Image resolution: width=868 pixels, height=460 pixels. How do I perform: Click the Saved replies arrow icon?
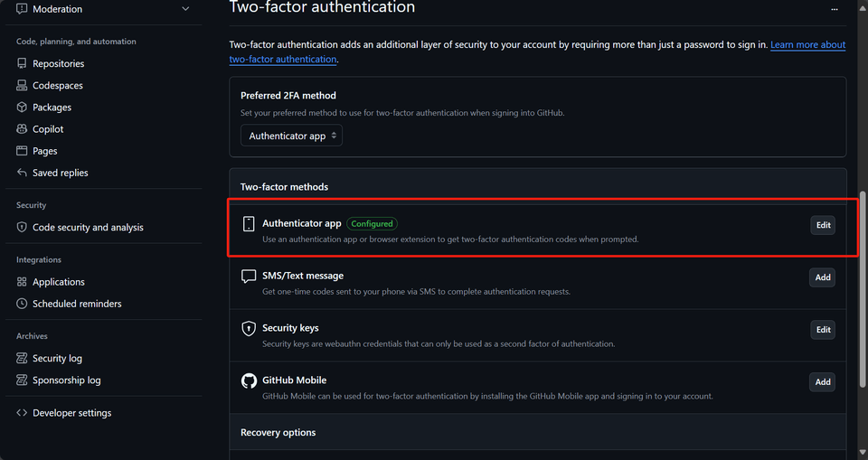click(x=23, y=173)
